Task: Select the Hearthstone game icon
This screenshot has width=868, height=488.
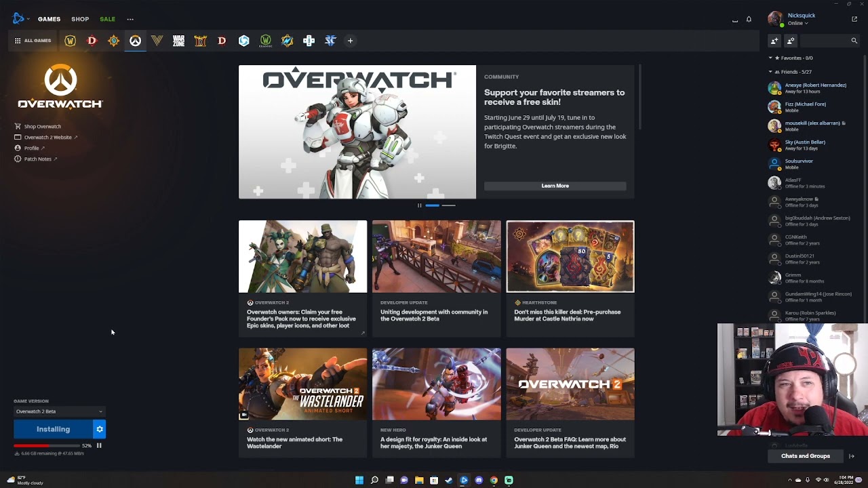Action: click(113, 41)
